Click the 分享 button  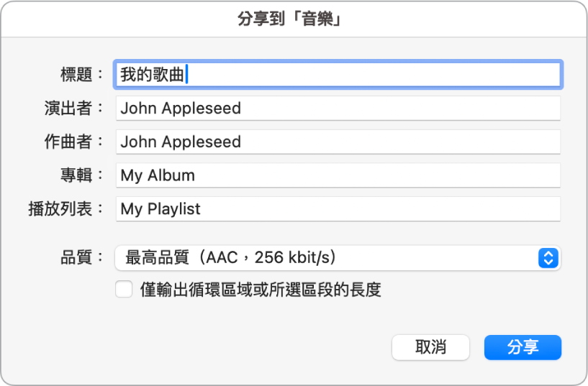pos(523,347)
